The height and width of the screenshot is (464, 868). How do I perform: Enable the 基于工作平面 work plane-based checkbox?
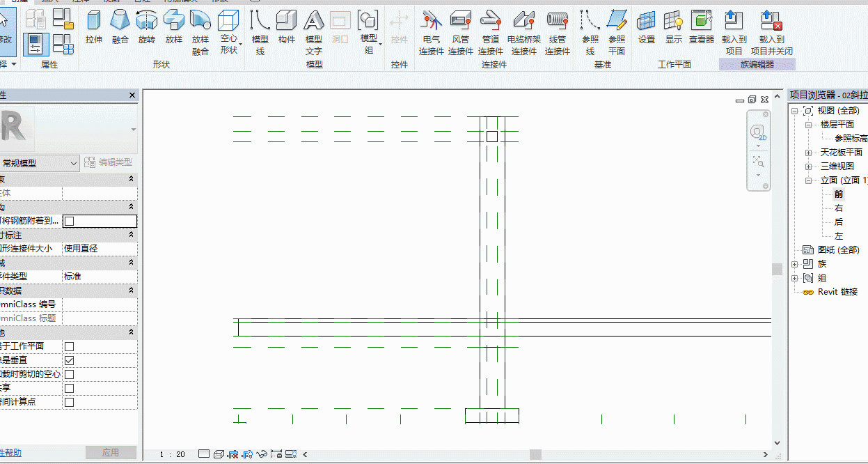(x=70, y=346)
